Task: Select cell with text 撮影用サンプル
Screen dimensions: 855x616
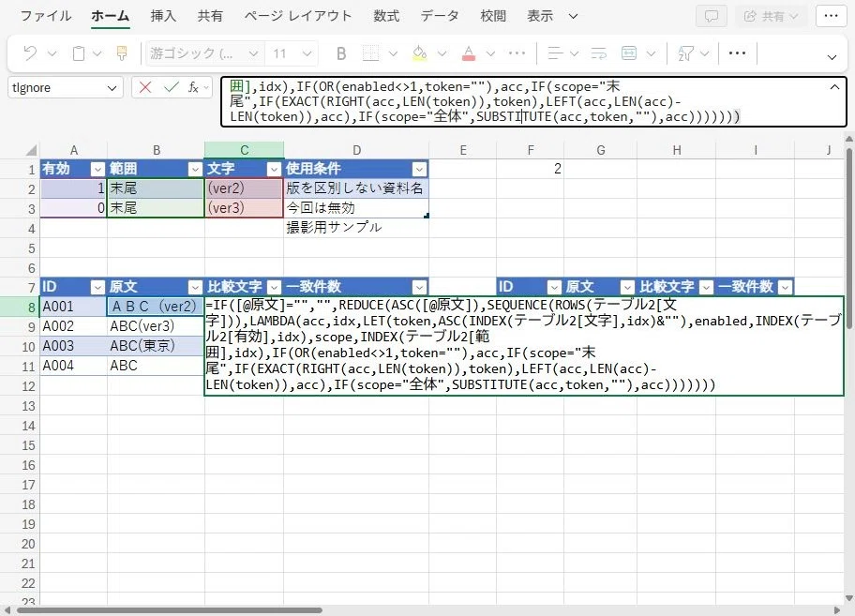Action: [356, 228]
